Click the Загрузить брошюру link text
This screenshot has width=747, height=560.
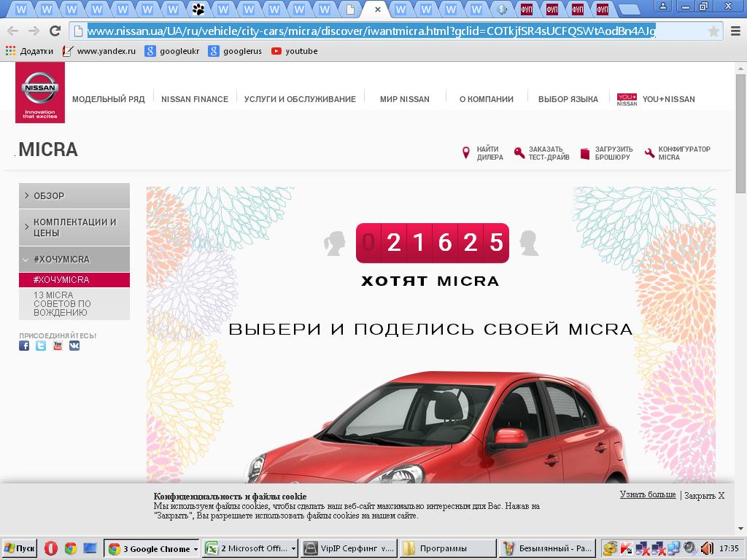[x=614, y=153]
